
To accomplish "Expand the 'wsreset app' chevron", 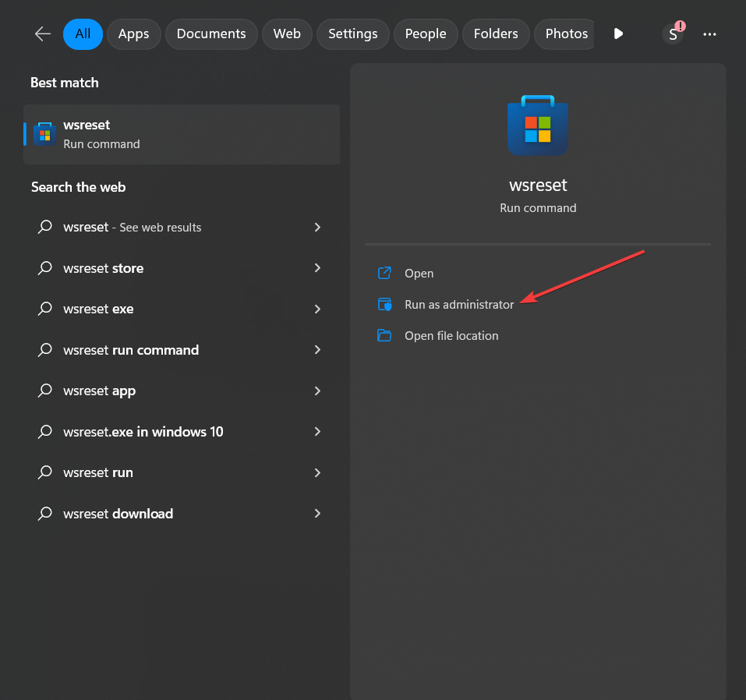I will click(317, 391).
